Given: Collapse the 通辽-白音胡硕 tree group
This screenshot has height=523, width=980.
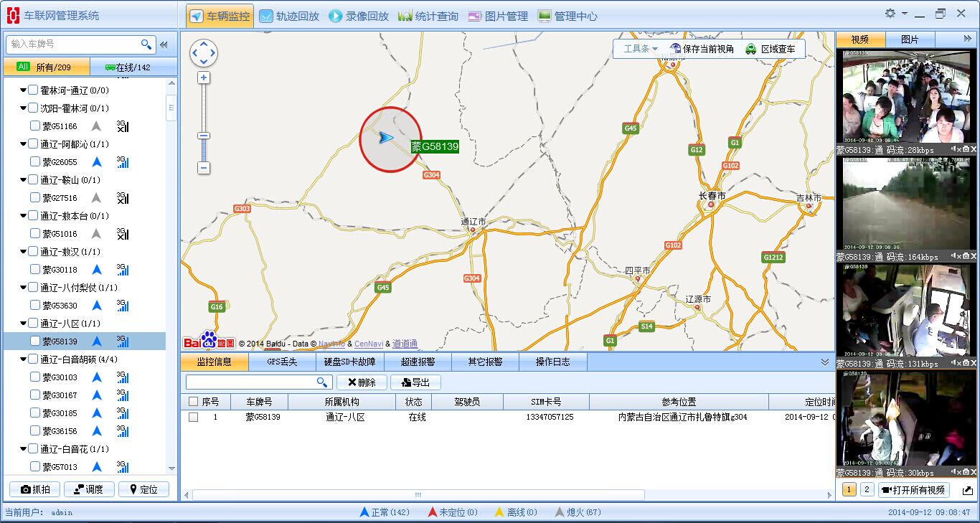Looking at the screenshot, I should point(23,359).
